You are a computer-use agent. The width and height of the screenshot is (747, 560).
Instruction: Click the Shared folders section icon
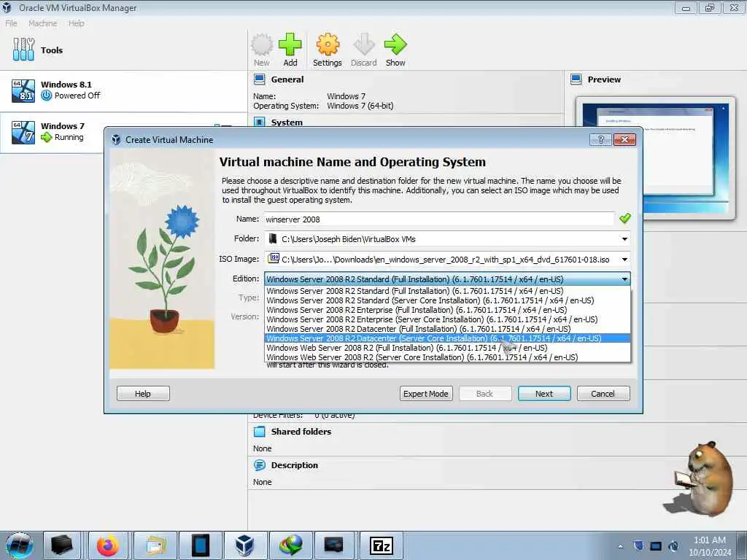260,432
